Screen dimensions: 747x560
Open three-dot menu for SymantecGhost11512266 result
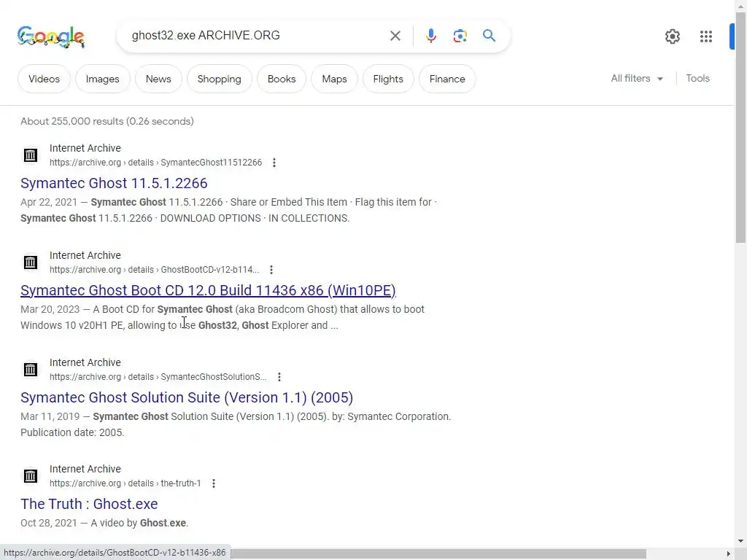coord(274,163)
